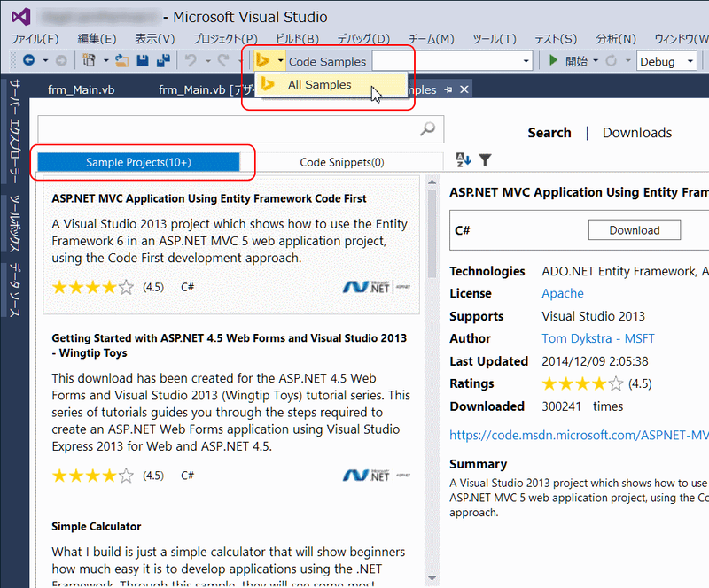Click the Bing Code Samples toolbar icon
709x588 pixels.
[x=263, y=60]
